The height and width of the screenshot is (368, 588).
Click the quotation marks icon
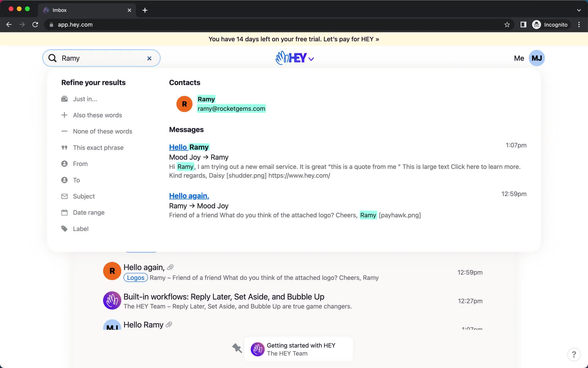point(64,148)
